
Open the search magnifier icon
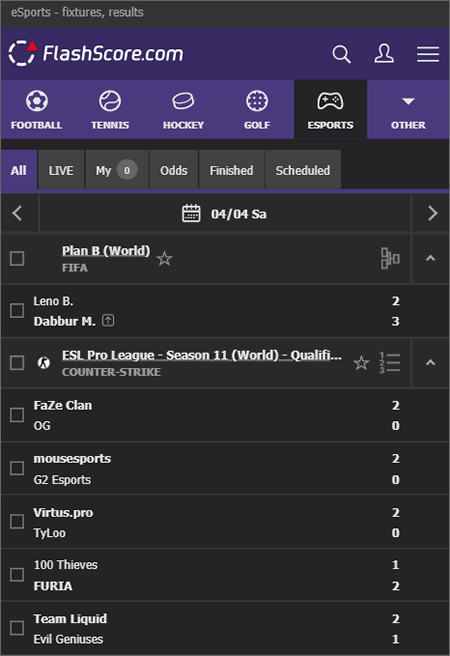[341, 54]
